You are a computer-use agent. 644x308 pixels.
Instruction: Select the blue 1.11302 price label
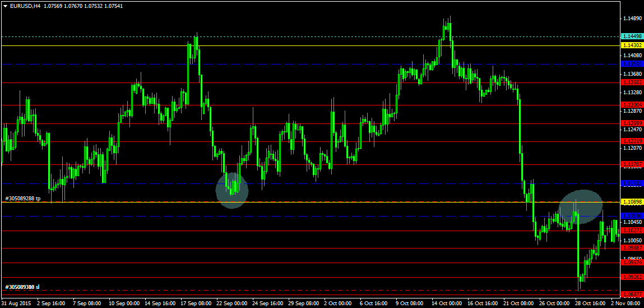(632, 183)
